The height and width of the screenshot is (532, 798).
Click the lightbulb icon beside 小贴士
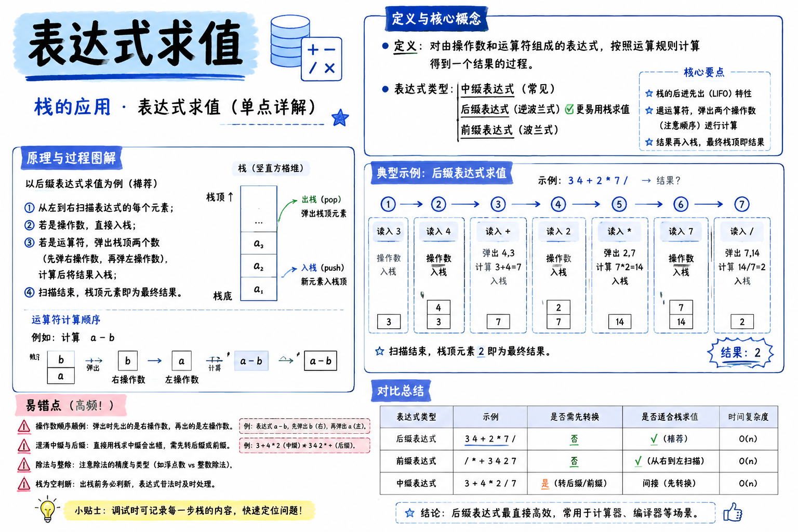(47, 509)
